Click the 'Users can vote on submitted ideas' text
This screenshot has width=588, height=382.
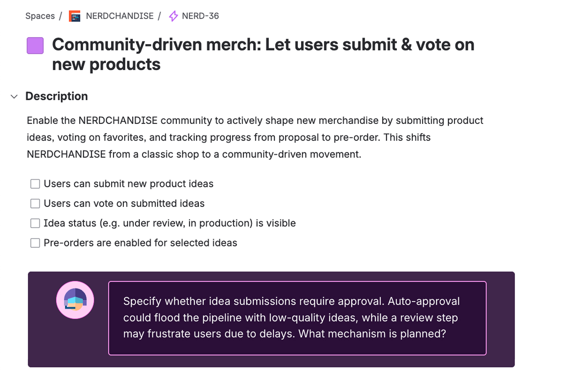pyautogui.click(x=124, y=204)
